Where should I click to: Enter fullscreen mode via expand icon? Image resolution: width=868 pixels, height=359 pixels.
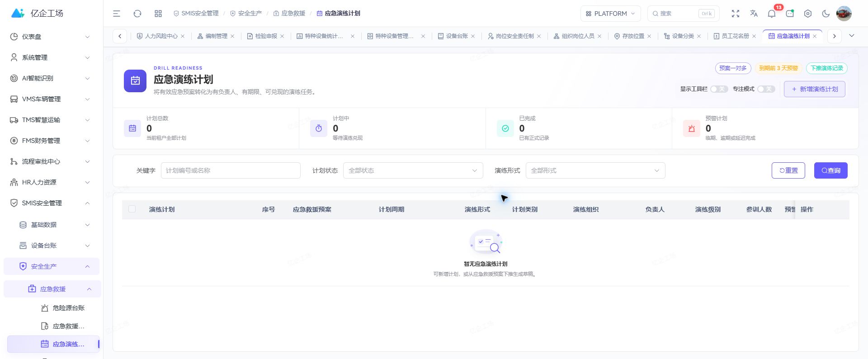pyautogui.click(x=736, y=14)
